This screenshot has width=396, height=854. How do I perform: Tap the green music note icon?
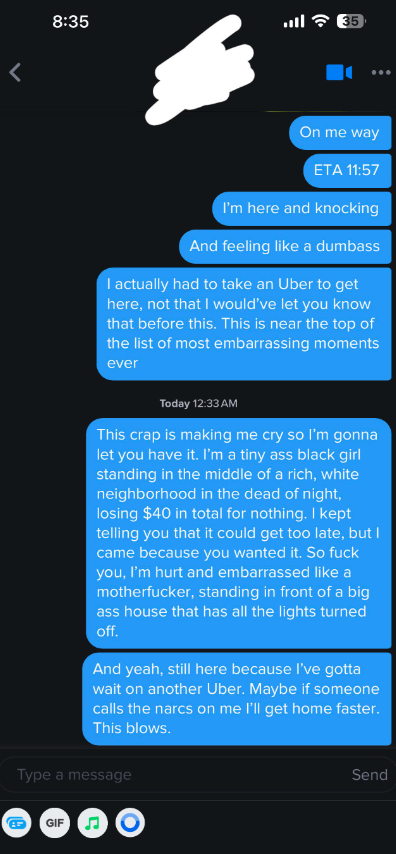(93, 823)
